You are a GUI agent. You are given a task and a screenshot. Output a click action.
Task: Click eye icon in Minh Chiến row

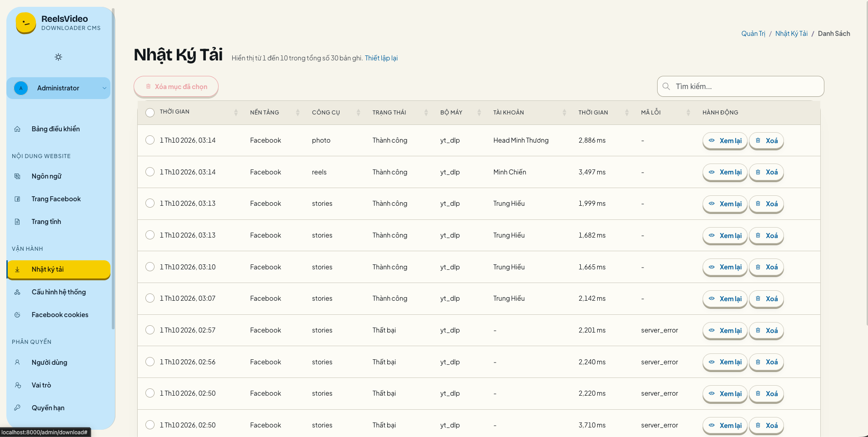pos(712,172)
